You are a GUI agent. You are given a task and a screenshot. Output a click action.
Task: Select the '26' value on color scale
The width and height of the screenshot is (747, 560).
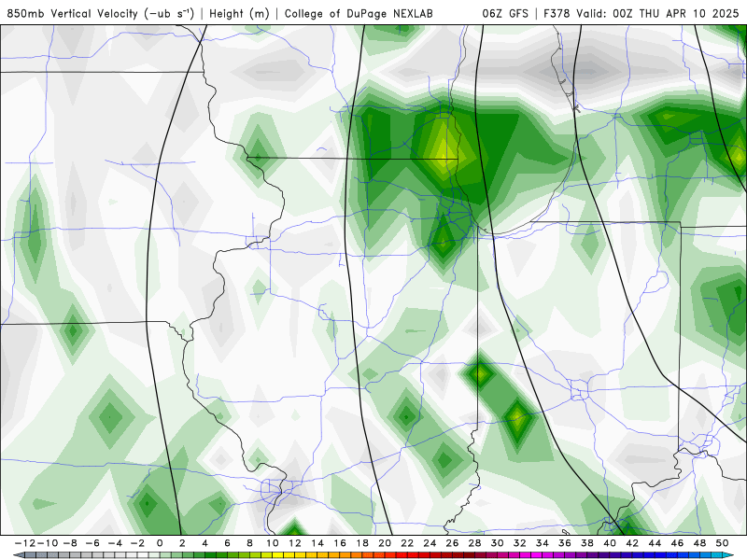coord(452,543)
